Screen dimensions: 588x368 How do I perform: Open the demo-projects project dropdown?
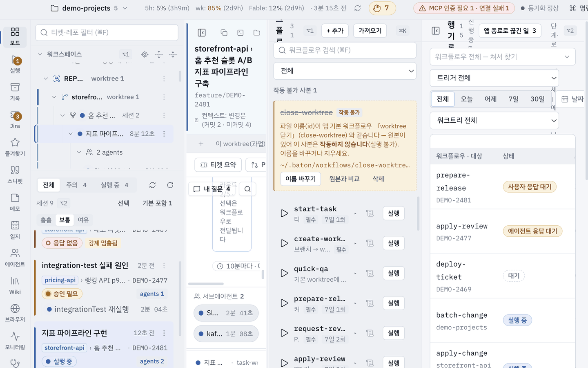pos(89,8)
